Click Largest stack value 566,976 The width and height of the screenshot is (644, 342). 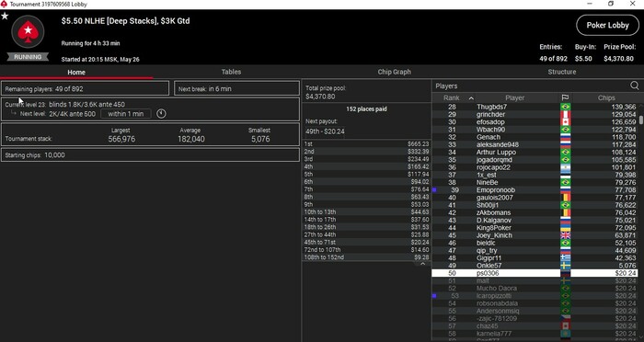click(x=121, y=139)
